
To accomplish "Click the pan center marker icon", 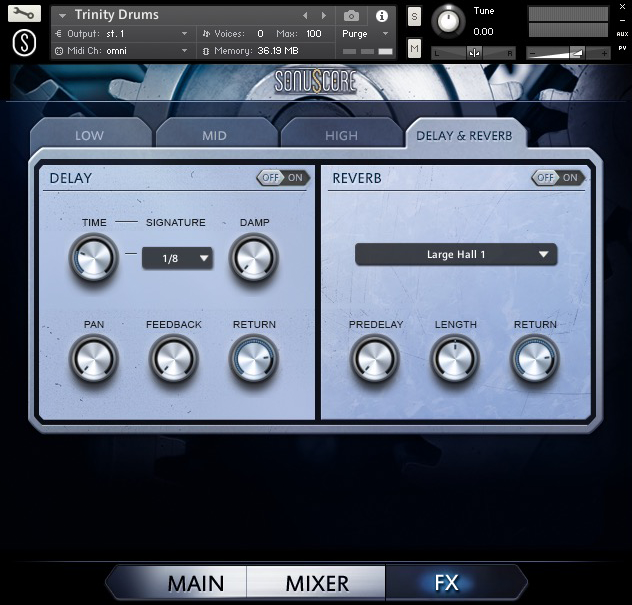I will coord(474,53).
